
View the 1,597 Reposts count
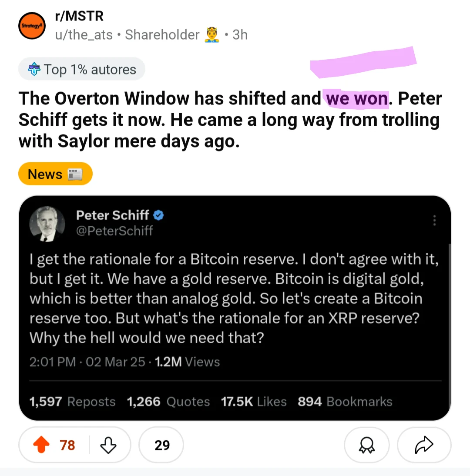tap(72, 402)
